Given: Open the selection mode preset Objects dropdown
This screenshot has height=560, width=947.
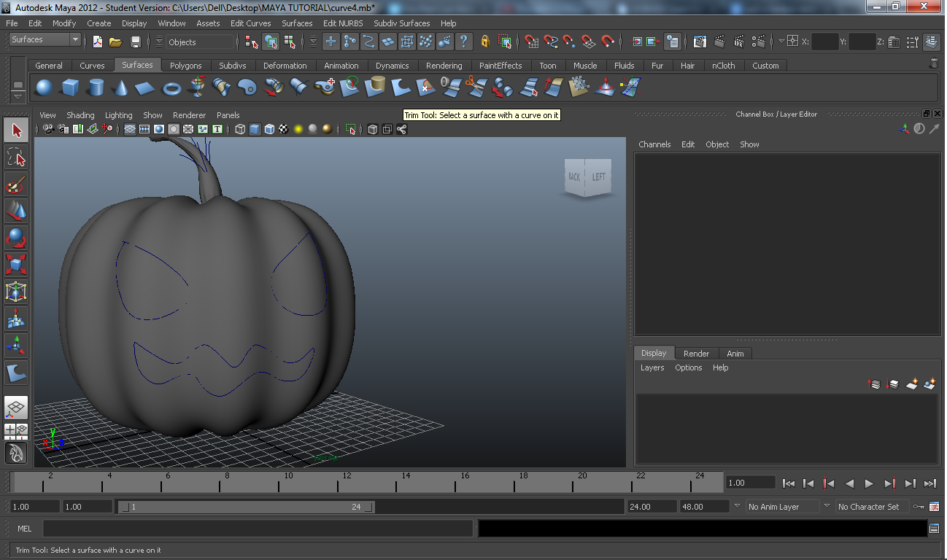Looking at the screenshot, I should (x=200, y=42).
